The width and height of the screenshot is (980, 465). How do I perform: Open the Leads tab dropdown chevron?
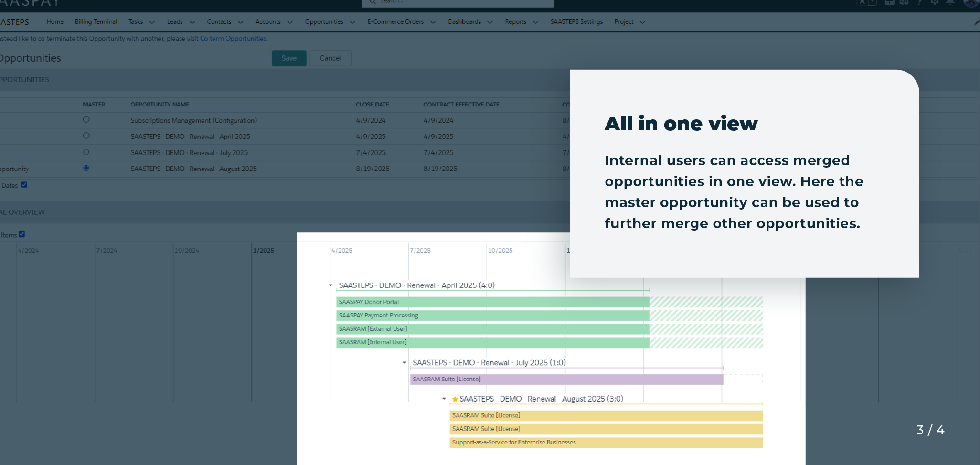(192, 22)
